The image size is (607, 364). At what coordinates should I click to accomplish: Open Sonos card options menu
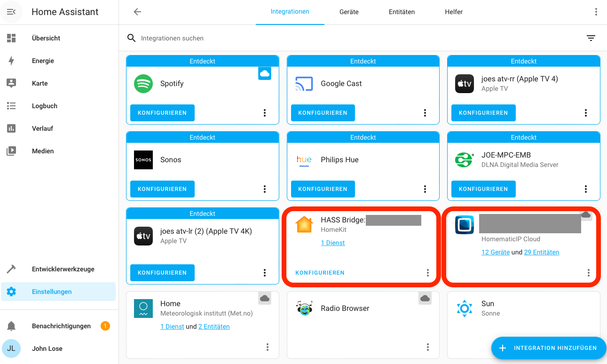pyautogui.click(x=265, y=189)
